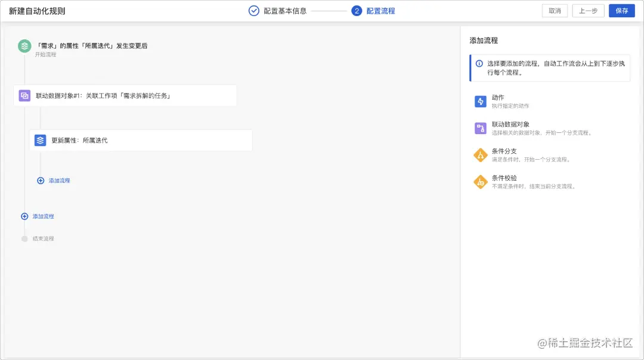Click the 添加流程 panel heading
This screenshot has width=644, height=360.
click(x=484, y=41)
